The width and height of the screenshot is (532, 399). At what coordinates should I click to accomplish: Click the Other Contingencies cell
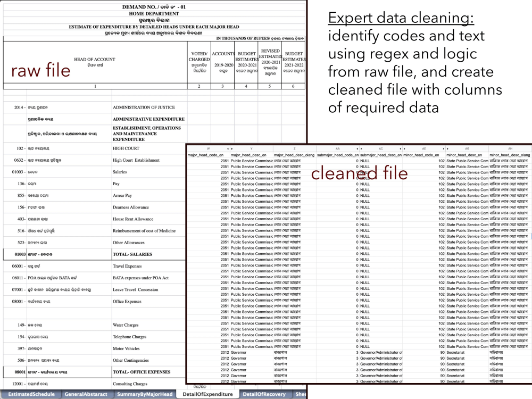(x=149, y=360)
